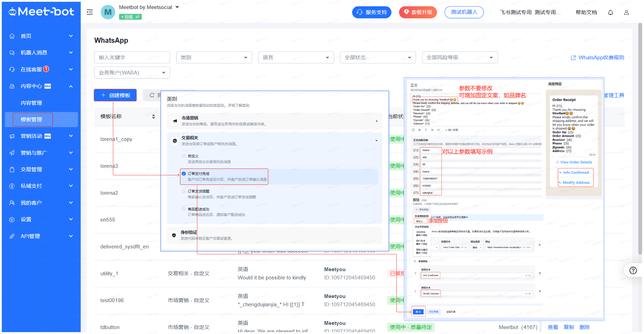Open the 交易管理 sidebar menu

click(41, 169)
